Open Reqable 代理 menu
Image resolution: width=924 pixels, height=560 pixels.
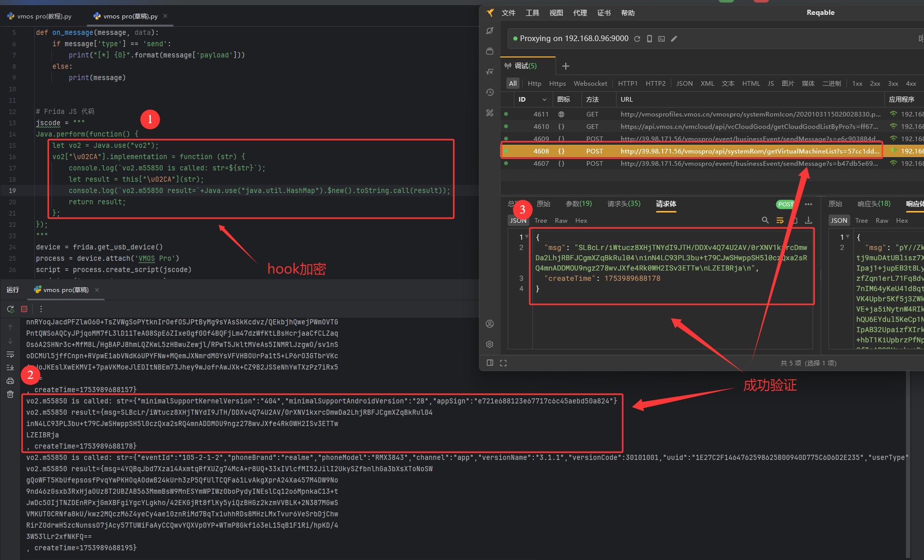click(x=580, y=13)
